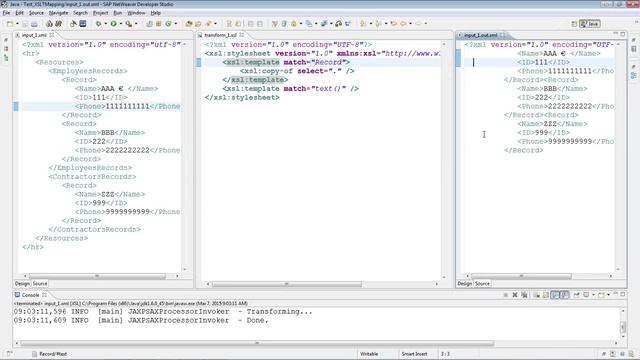The height and width of the screenshot is (360, 640).
Task: Click the Pin Console icon
Action: coord(576,295)
